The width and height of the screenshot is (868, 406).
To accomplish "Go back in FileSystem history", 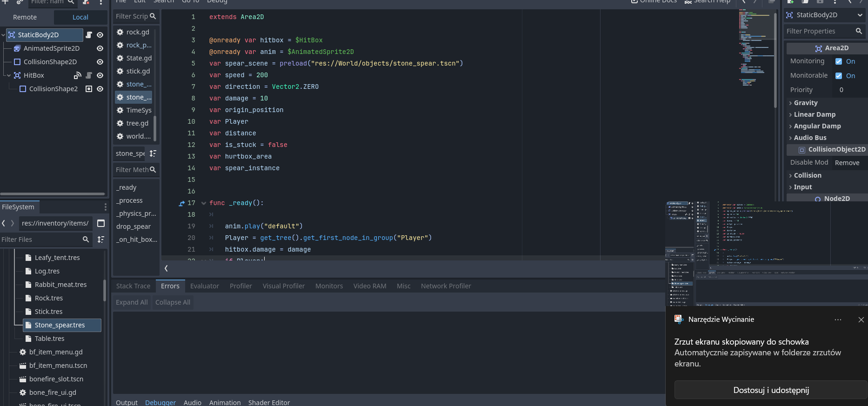I will pyautogui.click(x=4, y=223).
